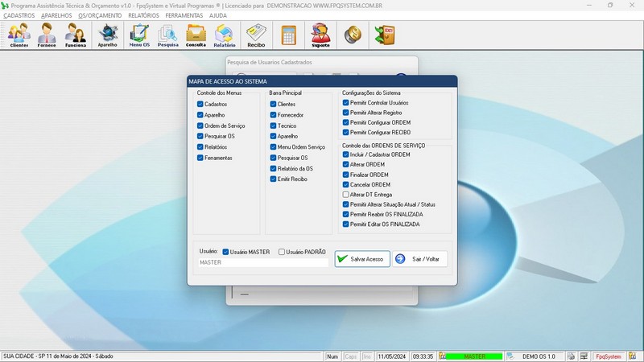This screenshot has height=362, width=644.
Task: Disable the Emitir Recibo checkbox
Action: point(274,179)
